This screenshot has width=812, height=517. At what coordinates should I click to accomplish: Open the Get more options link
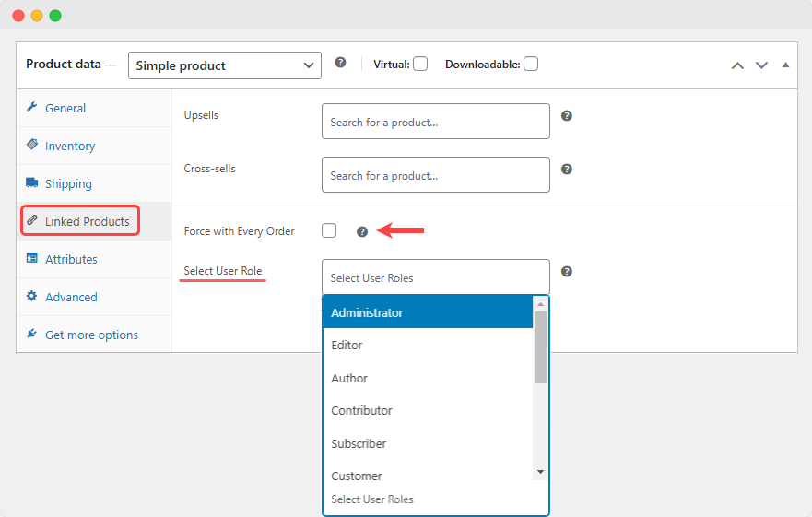[x=91, y=335]
